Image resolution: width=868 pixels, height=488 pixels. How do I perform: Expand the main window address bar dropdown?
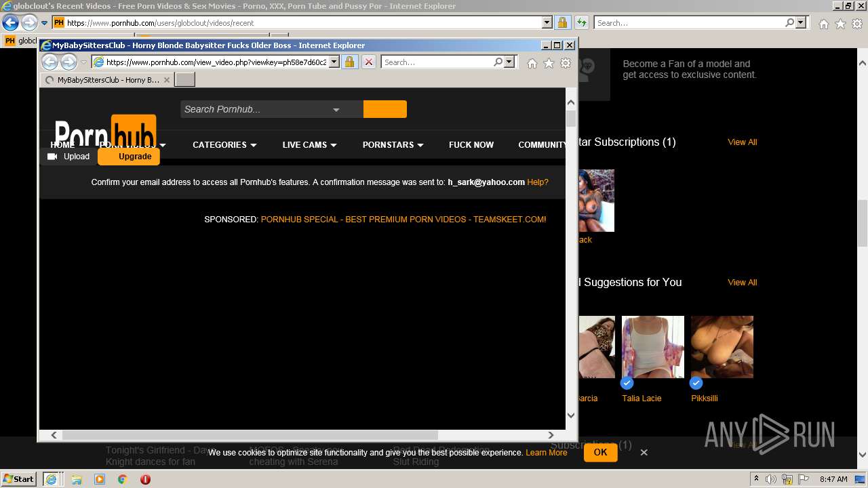[547, 22]
